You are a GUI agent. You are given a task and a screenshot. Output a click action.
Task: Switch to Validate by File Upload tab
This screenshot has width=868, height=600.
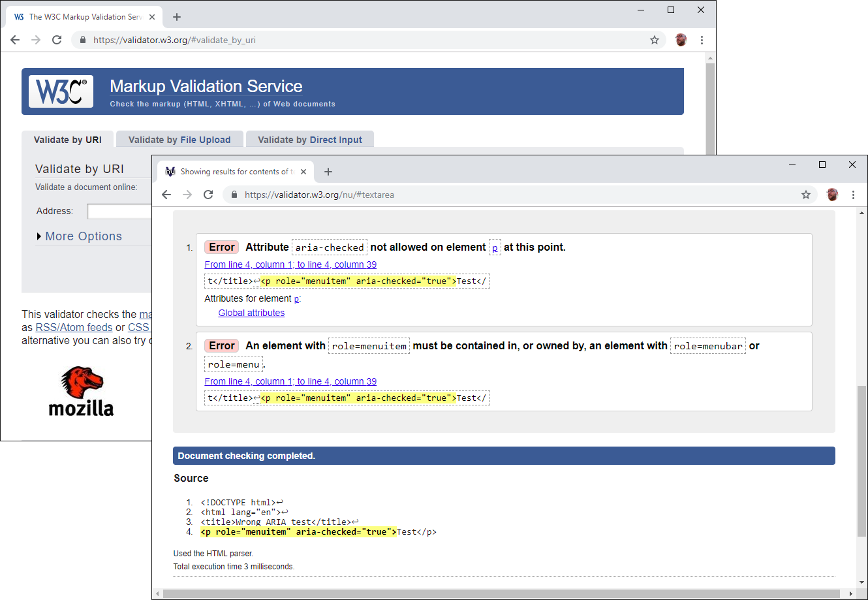coord(179,140)
